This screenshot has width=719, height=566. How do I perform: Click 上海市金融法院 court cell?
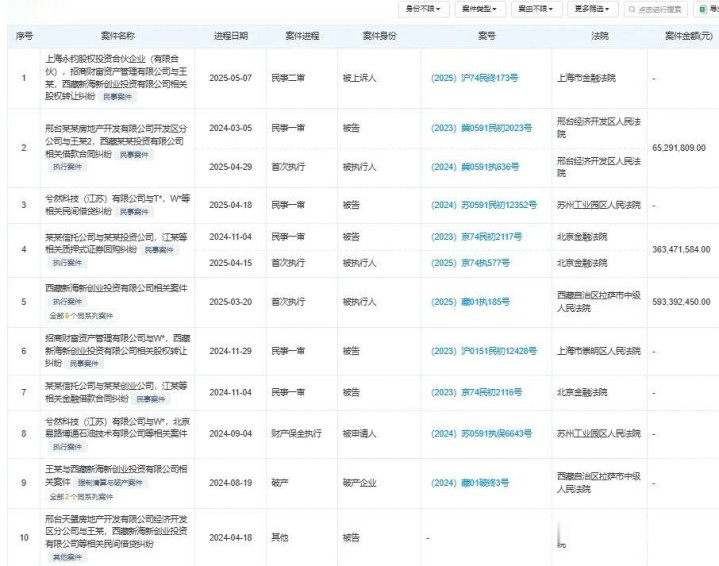[586, 78]
